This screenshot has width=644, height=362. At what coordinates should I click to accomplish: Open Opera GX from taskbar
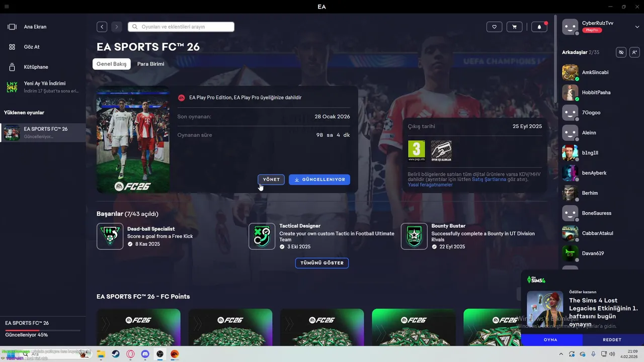130,354
